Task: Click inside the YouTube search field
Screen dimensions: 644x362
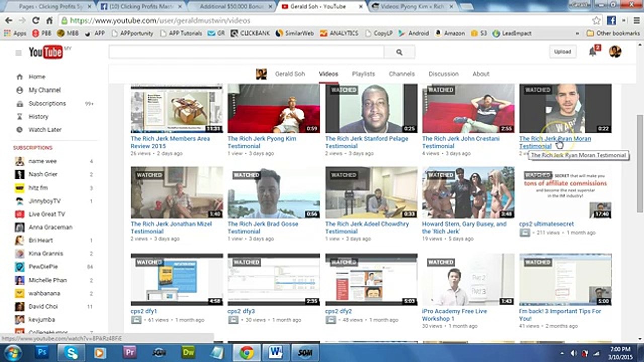Action: click(x=247, y=52)
